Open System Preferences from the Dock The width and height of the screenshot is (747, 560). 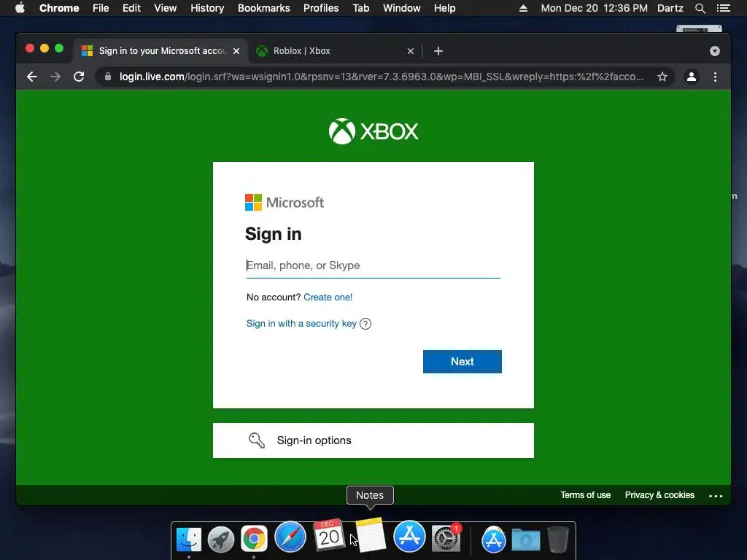pos(446,538)
